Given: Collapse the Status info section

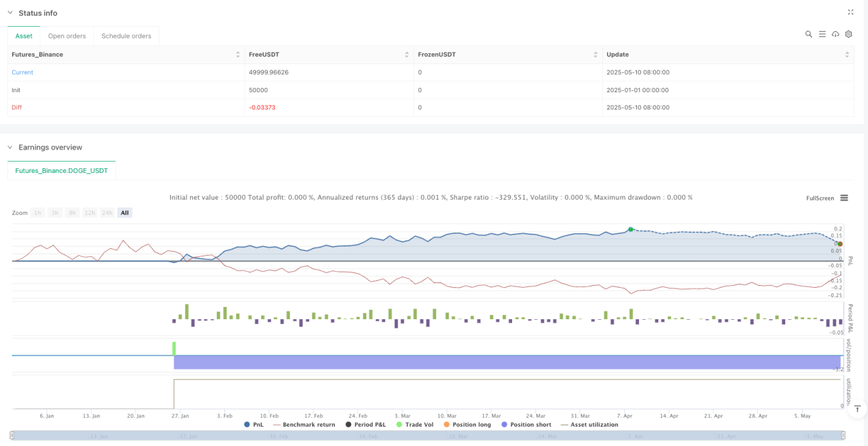Looking at the screenshot, I should click(10, 13).
